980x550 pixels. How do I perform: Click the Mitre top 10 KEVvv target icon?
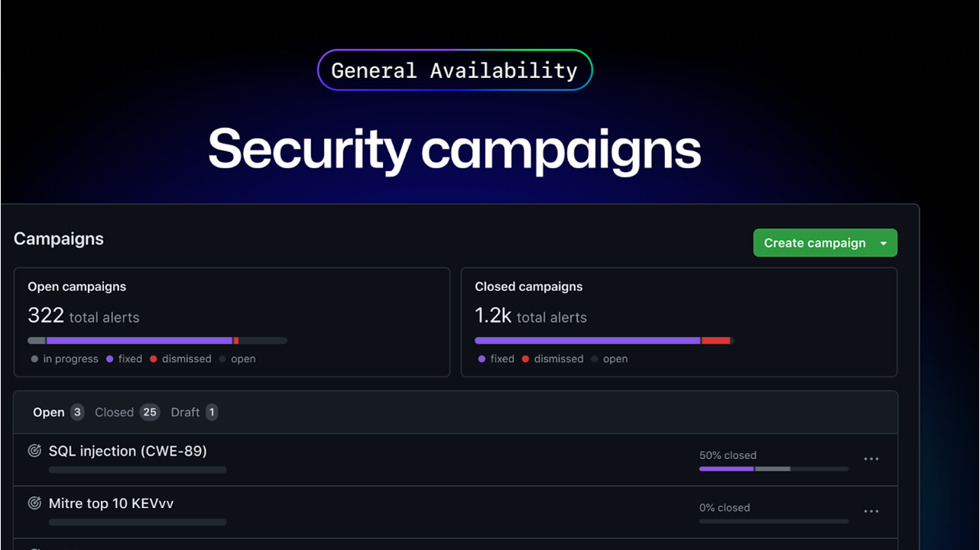click(x=34, y=503)
